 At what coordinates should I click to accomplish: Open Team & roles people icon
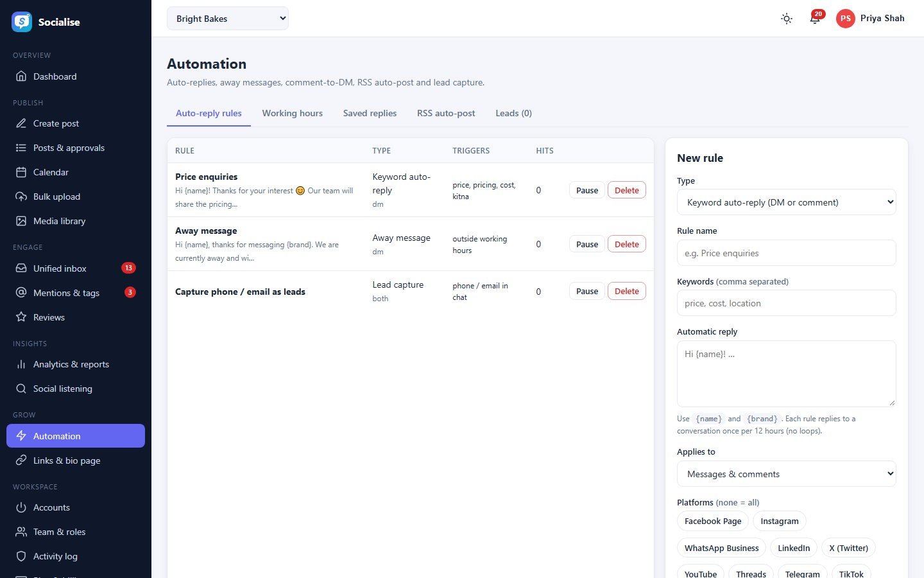click(21, 532)
